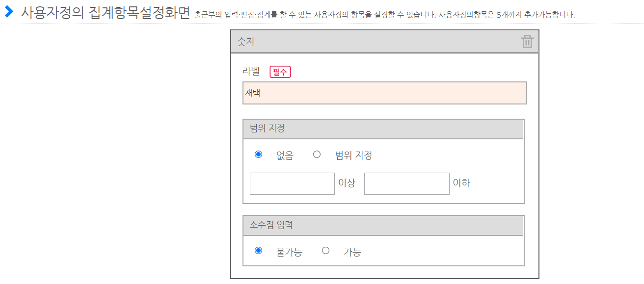Click the 이상 text after the minimum field

point(347,183)
